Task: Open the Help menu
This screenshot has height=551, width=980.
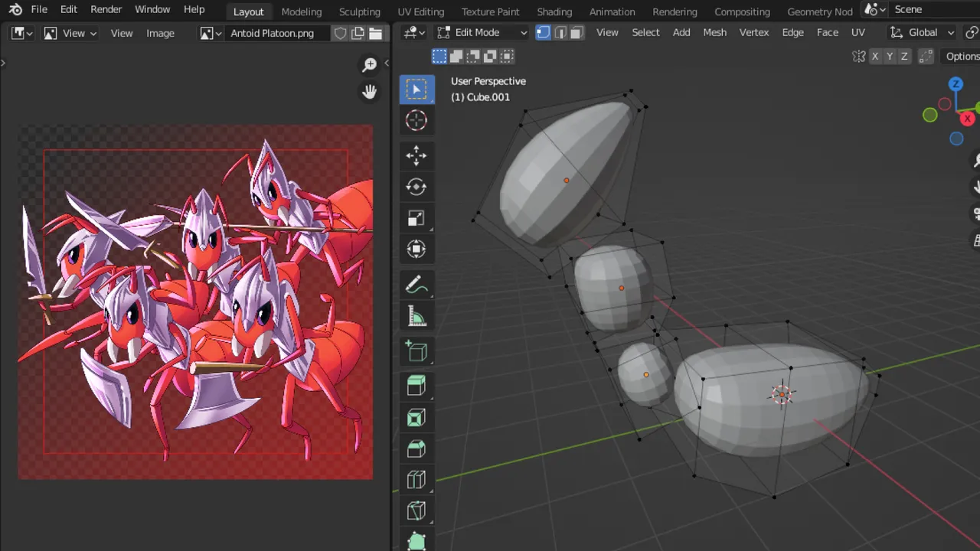Action: (x=194, y=10)
